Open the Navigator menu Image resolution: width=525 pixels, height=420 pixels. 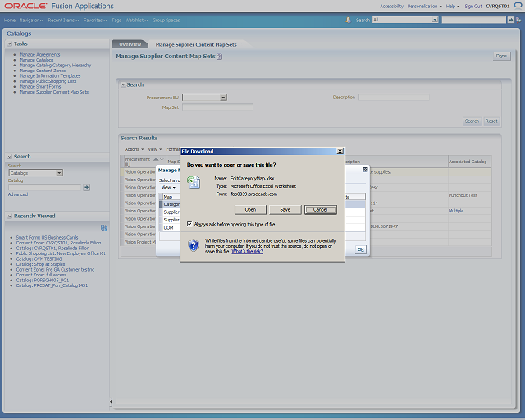31,20
